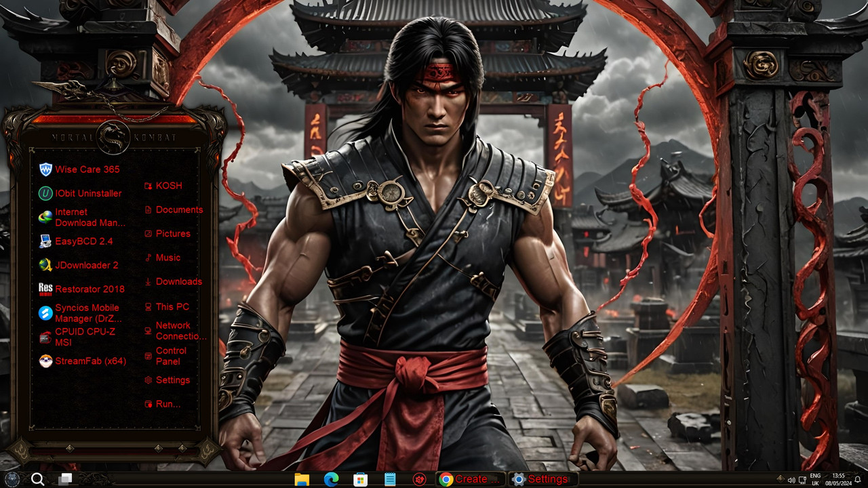Click the dragon Start button on taskbar
Viewport: 868px width, 488px height.
(x=12, y=479)
